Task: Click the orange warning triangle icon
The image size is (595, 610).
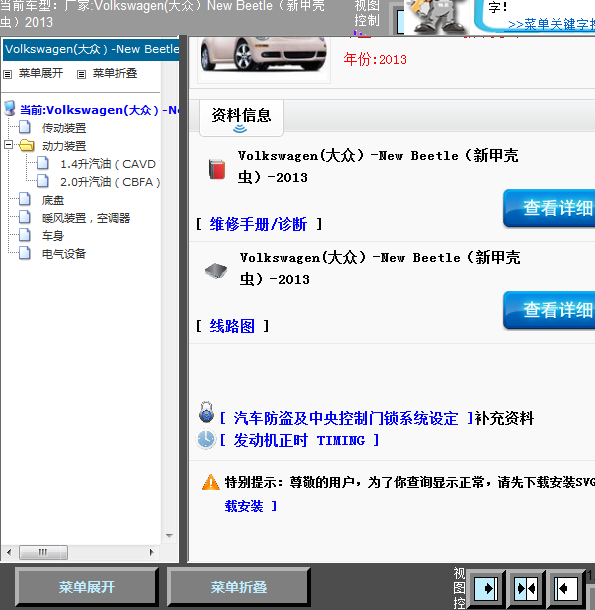Action: [x=211, y=482]
